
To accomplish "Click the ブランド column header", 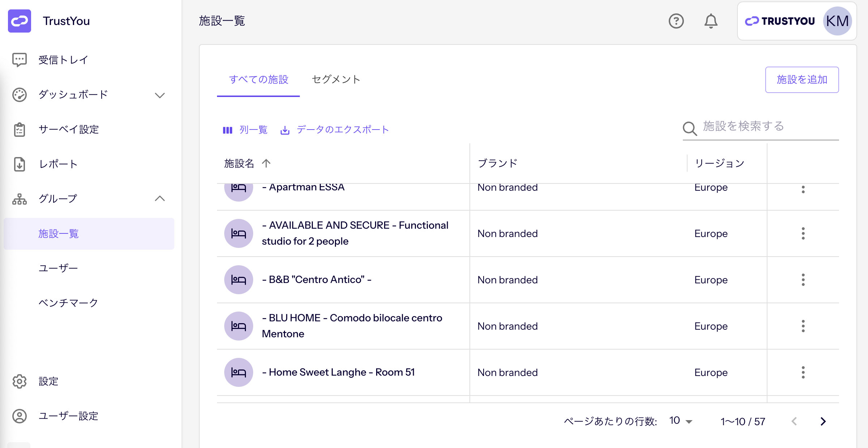I will 498,163.
